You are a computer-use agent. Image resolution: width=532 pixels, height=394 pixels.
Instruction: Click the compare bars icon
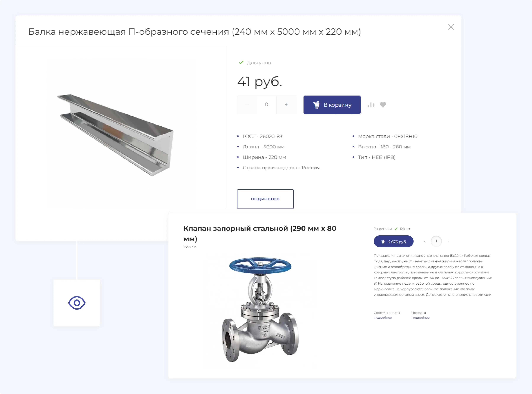pyautogui.click(x=371, y=105)
